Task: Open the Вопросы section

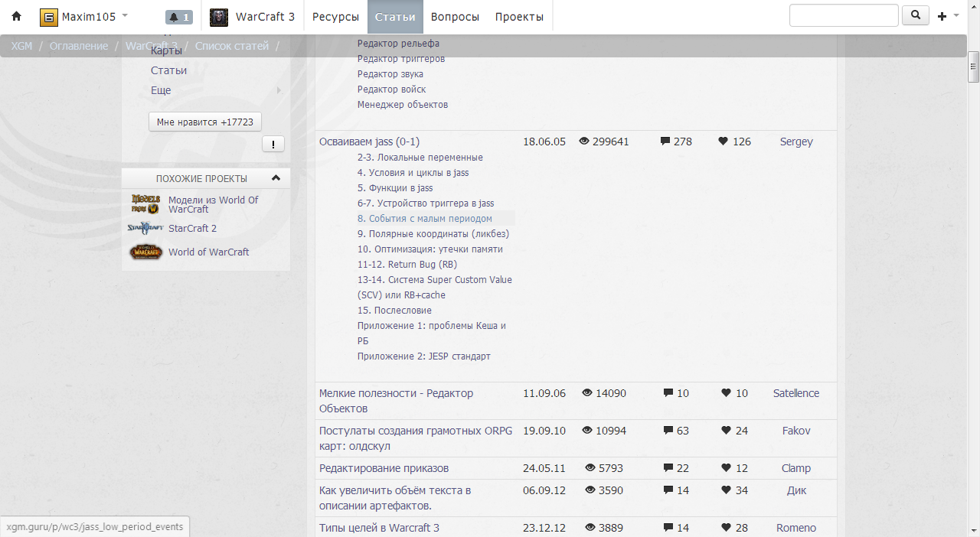Action: coord(455,17)
